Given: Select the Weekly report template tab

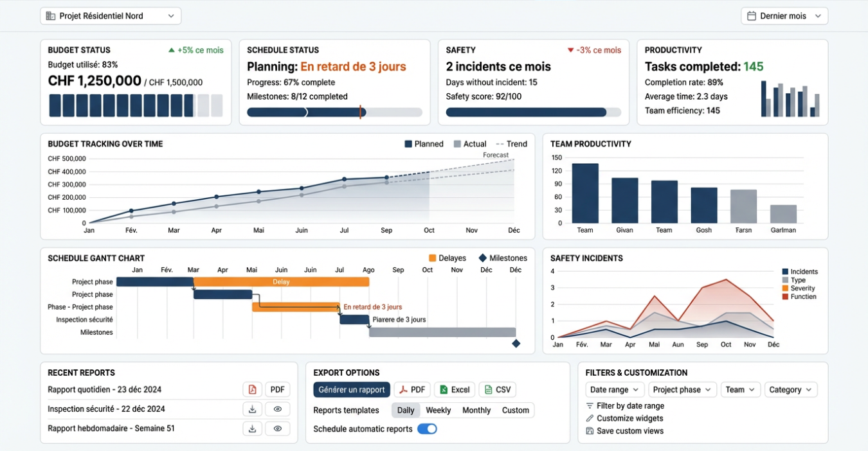Looking at the screenshot, I should 438,411.
